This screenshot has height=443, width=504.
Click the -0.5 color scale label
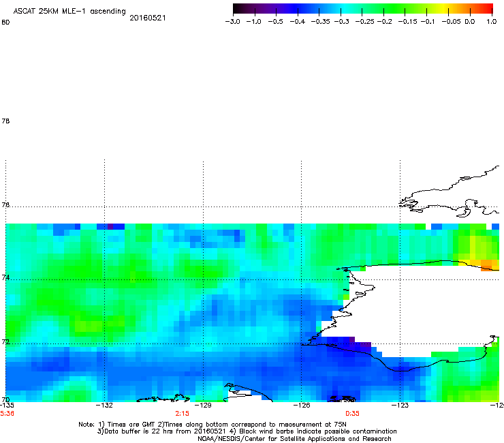point(275,22)
